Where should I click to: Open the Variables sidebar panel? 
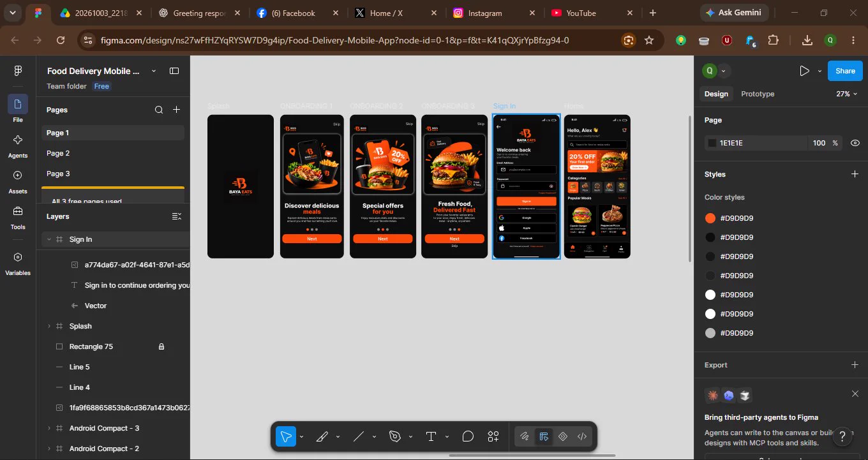coord(18,263)
